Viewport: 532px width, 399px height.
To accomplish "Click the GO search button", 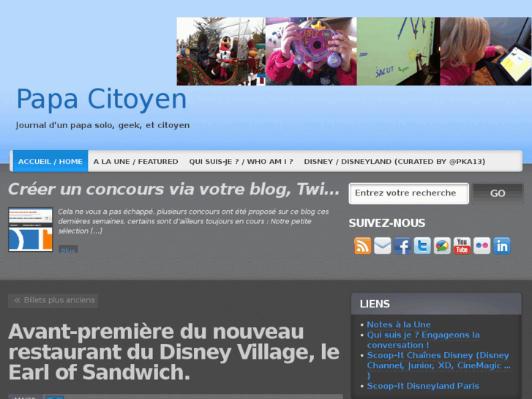I will tap(498, 193).
